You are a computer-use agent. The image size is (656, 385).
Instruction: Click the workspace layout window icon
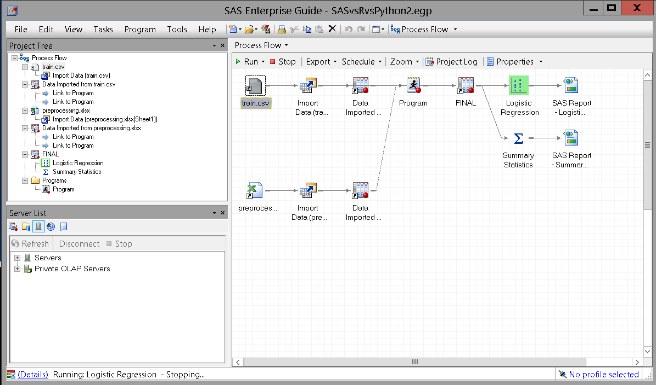click(377, 29)
